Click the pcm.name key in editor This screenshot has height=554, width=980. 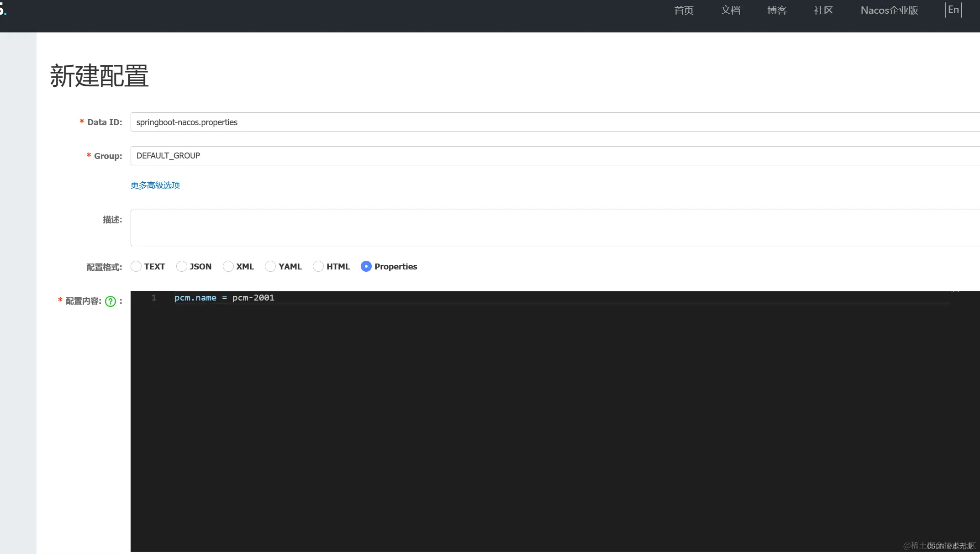(195, 298)
